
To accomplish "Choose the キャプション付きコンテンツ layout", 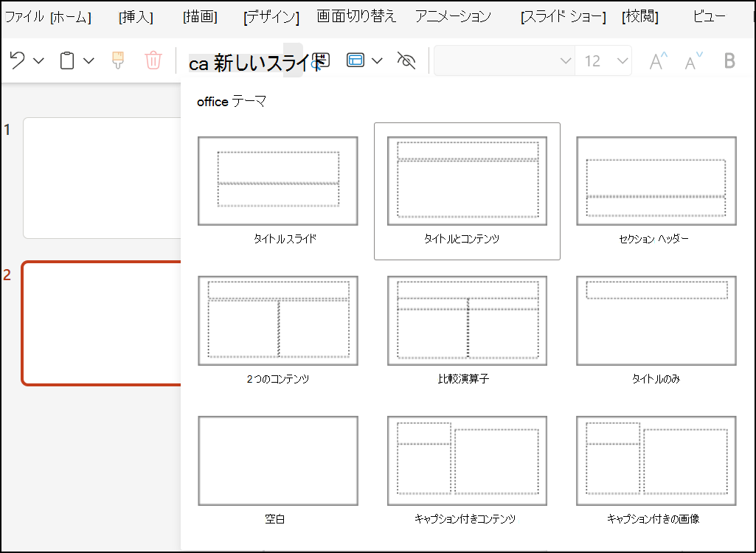I will point(467,470).
